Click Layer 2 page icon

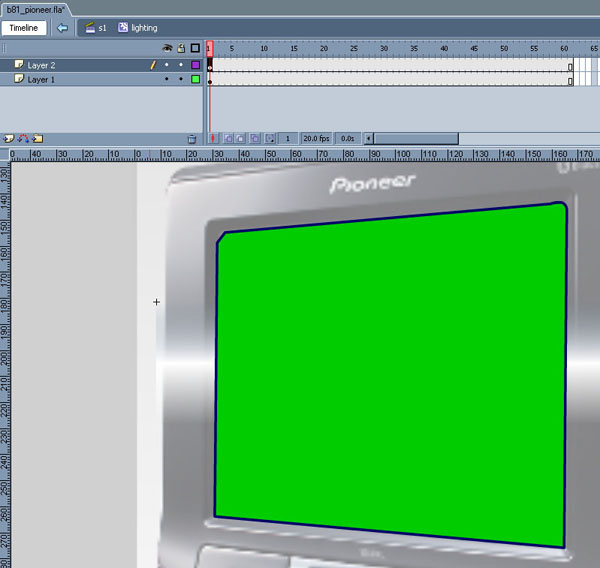tap(19, 64)
